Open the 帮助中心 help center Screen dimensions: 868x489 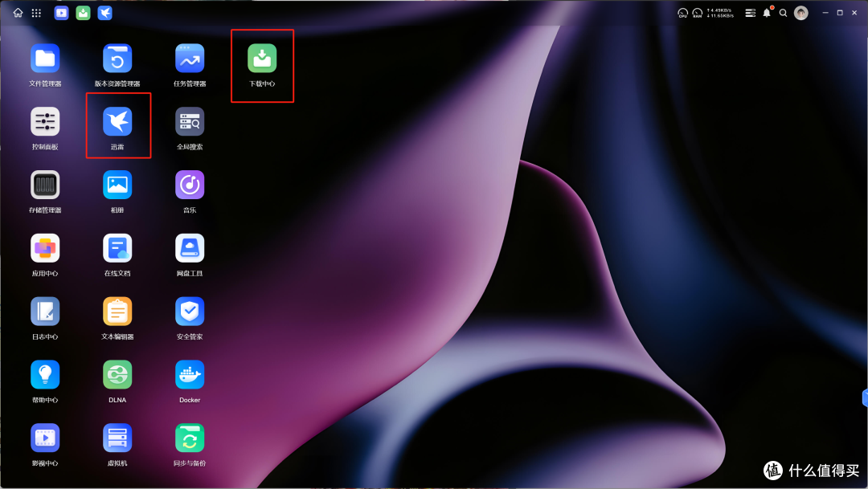click(x=45, y=375)
